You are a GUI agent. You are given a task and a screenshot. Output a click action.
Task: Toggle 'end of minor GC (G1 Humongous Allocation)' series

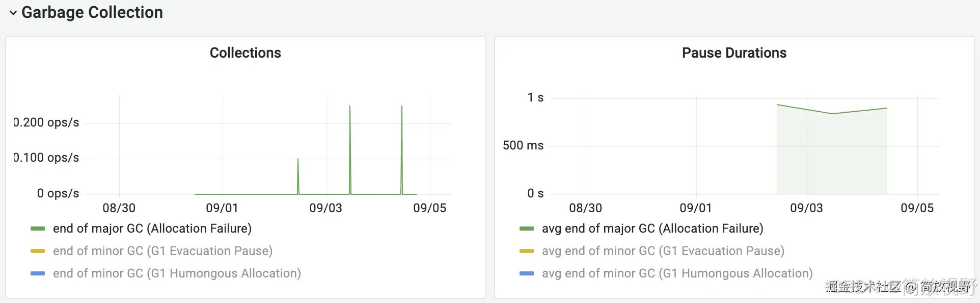[177, 273]
